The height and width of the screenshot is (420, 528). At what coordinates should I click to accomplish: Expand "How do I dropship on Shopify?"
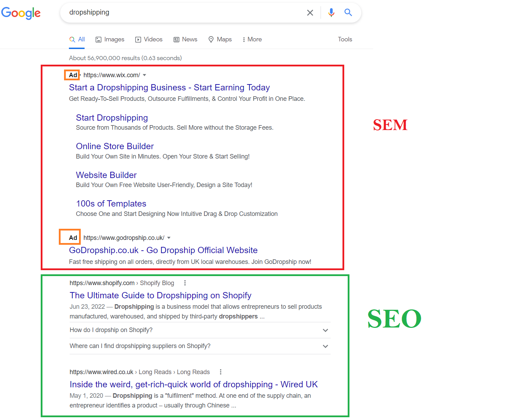click(x=200, y=330)
